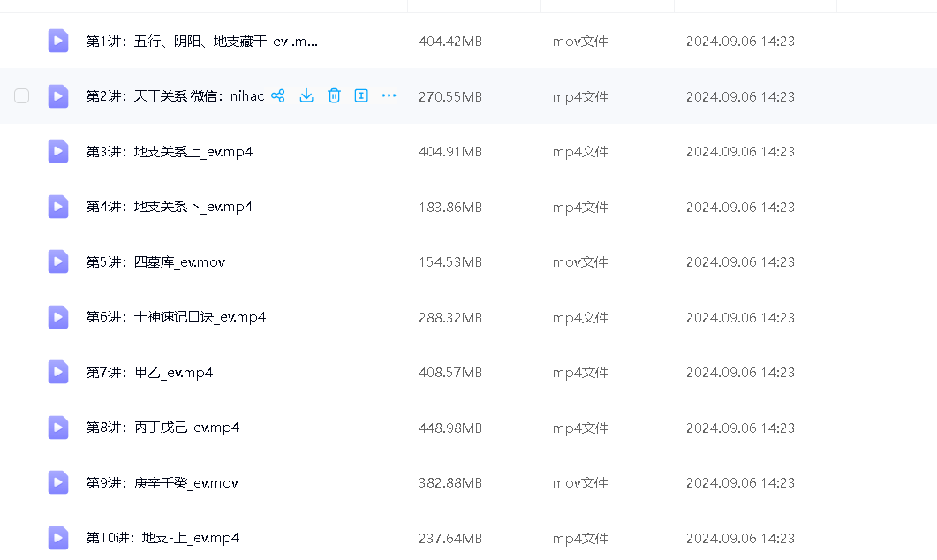Delete the 第2讲 file via trash icon
This screenshot has width=937, height=560.
[334, 96]
